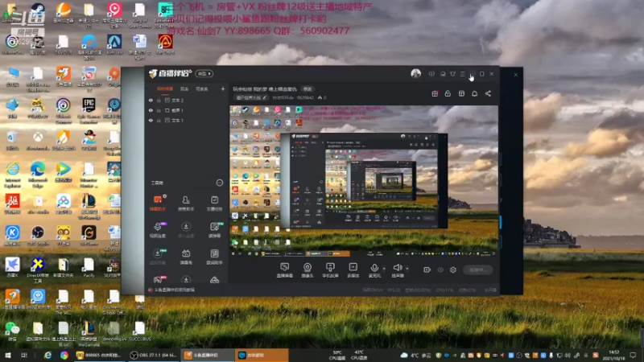644x362 pixels.
Task: Click the record video icon near settings
Action: [x=427, y=269]
